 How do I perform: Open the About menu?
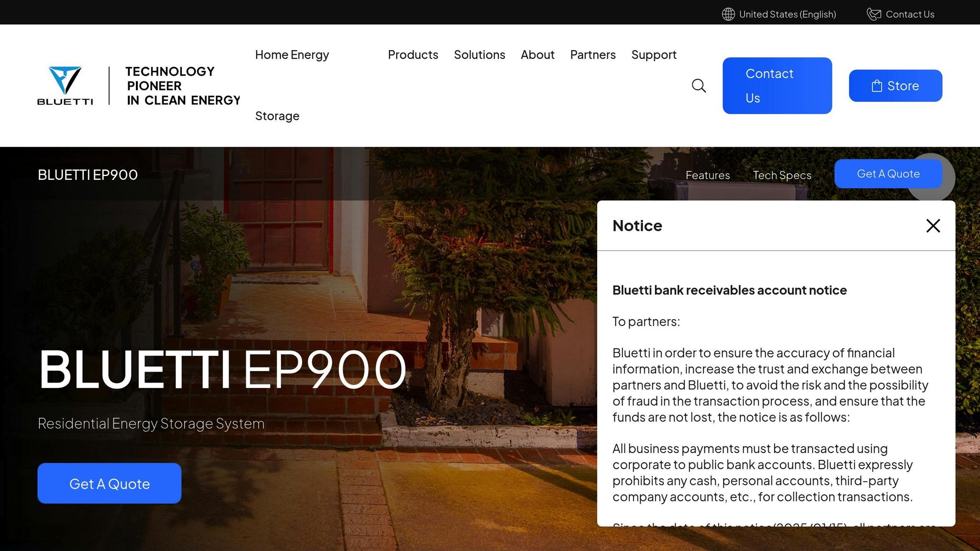(537, 55)
